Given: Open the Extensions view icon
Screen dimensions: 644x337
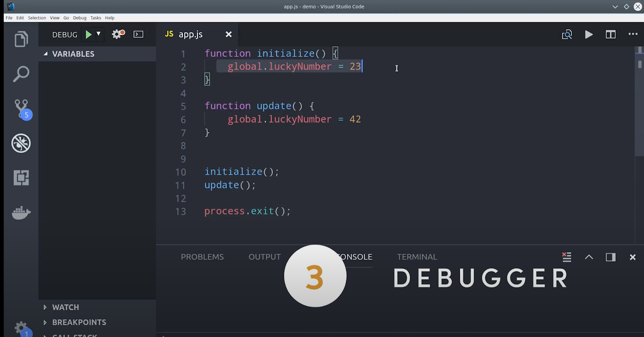Looking at the screenshot, I should [x=21, y=178].
